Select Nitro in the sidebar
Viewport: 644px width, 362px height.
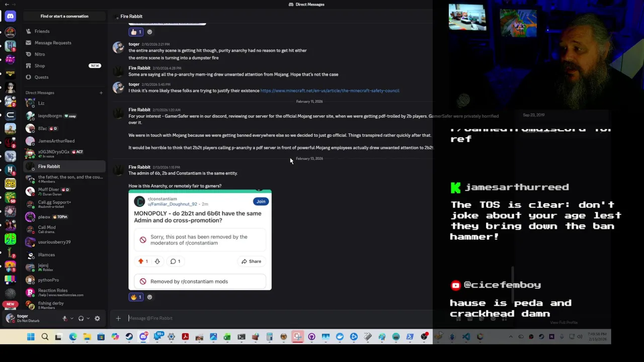(64, 54)
